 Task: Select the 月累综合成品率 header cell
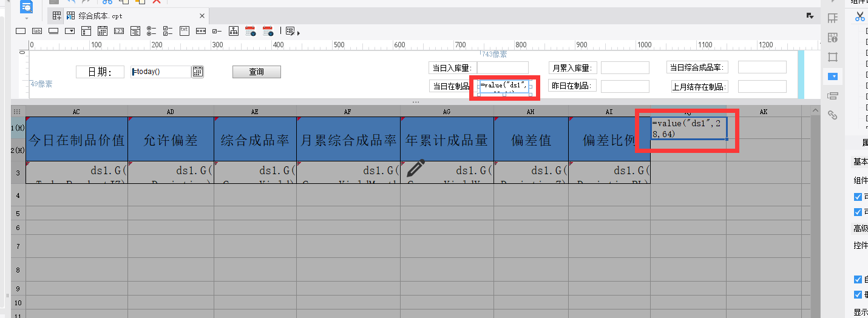tap(348, 139)
